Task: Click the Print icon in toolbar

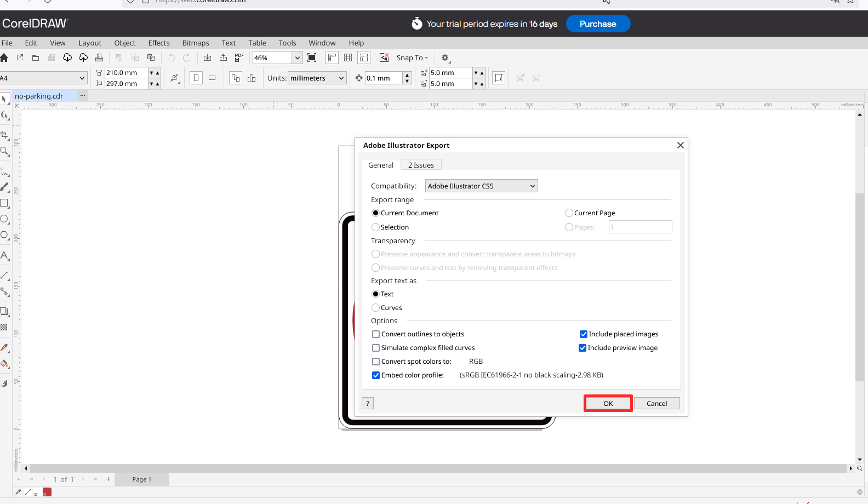Action: point(99,58)
